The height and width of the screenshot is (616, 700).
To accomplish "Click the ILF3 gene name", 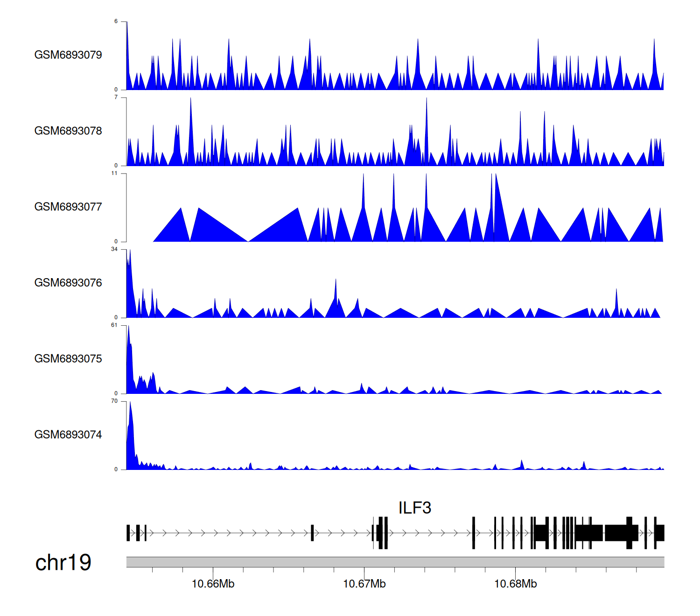I will pyautogui.click(x=414, y=508).
